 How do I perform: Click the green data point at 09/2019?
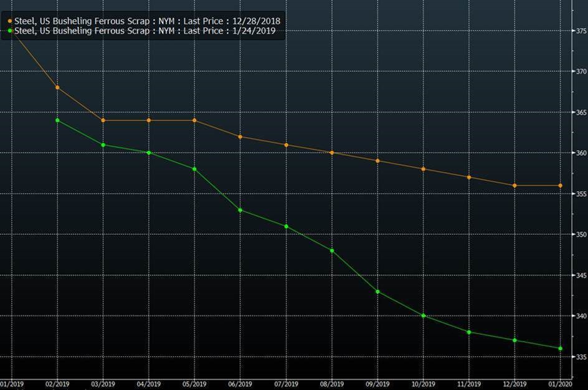[377, 292]
